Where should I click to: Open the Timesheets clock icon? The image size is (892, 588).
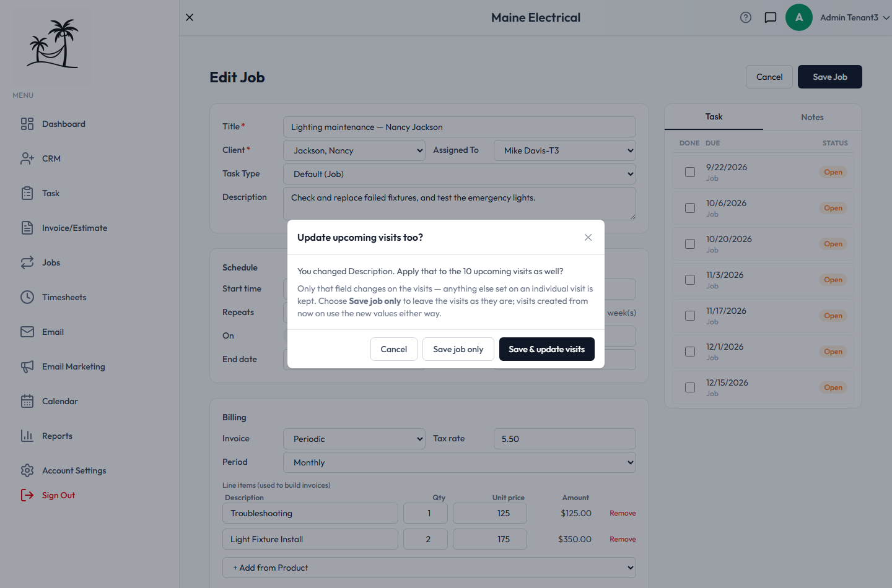pyautogui.click(x=27, y=297)
